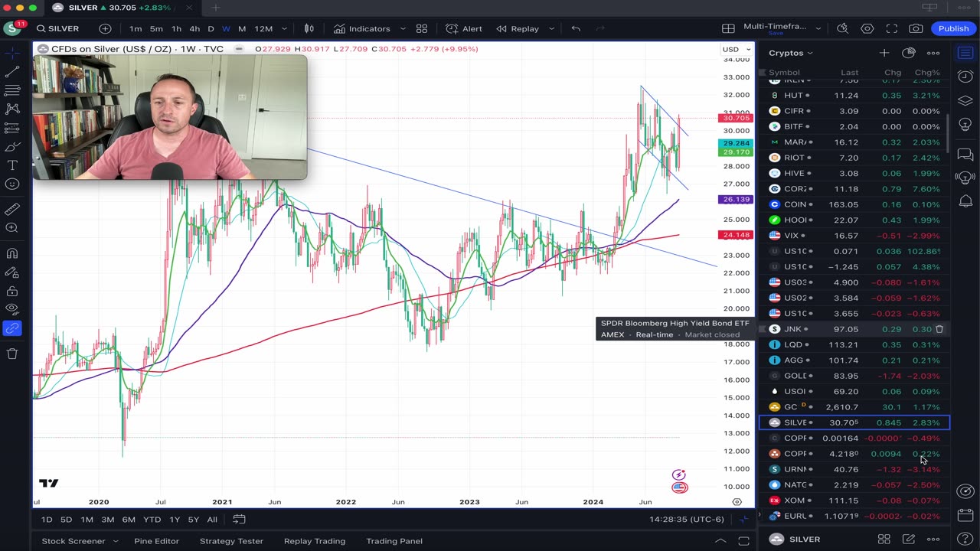Open the candlestick chart style menu
Image resolution: width=980 pixels, height=551 pixels.
[309, 29]
